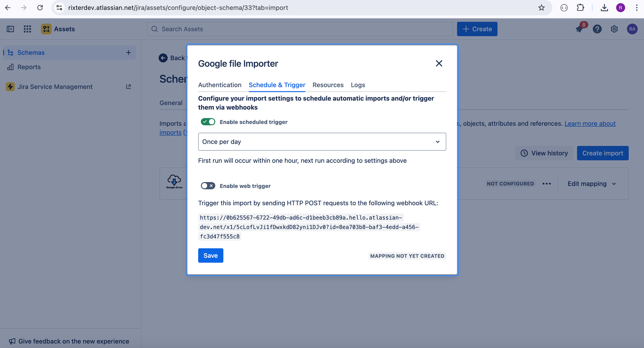Open Jira Service Management external link icon
644x348 pixels.
tap(128, 87)
